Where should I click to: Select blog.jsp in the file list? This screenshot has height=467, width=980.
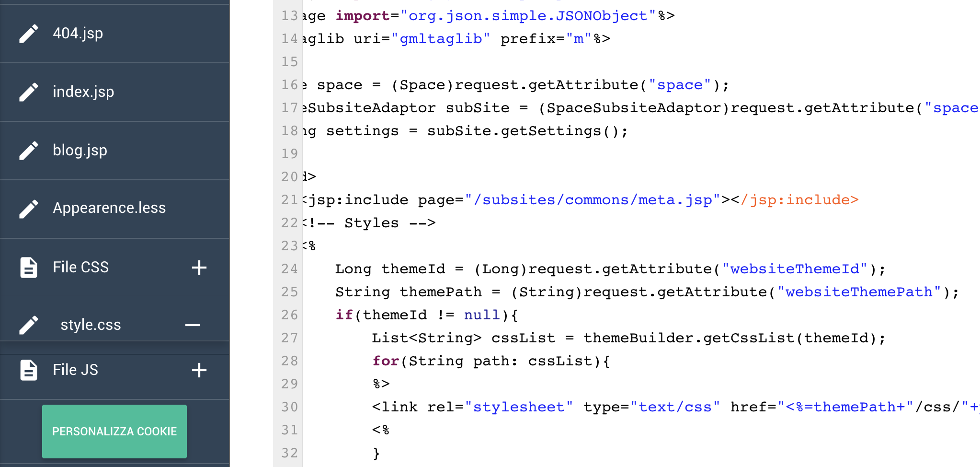tap(80, 151)
